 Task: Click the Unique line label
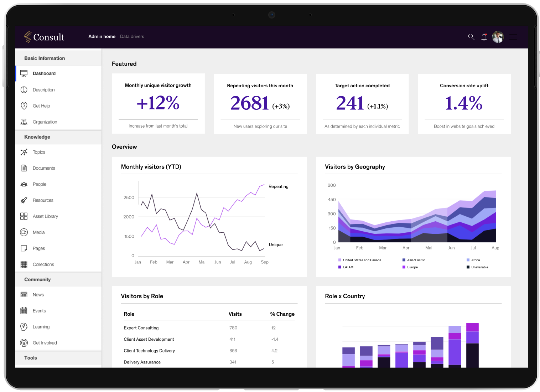(276, 244)
